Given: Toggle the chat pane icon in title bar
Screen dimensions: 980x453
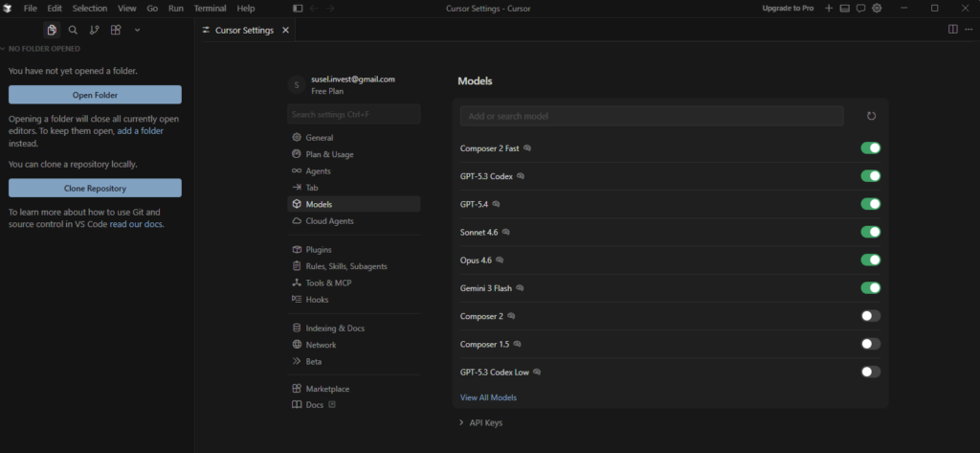Looking at the screenshot, I should click(860, 9).
